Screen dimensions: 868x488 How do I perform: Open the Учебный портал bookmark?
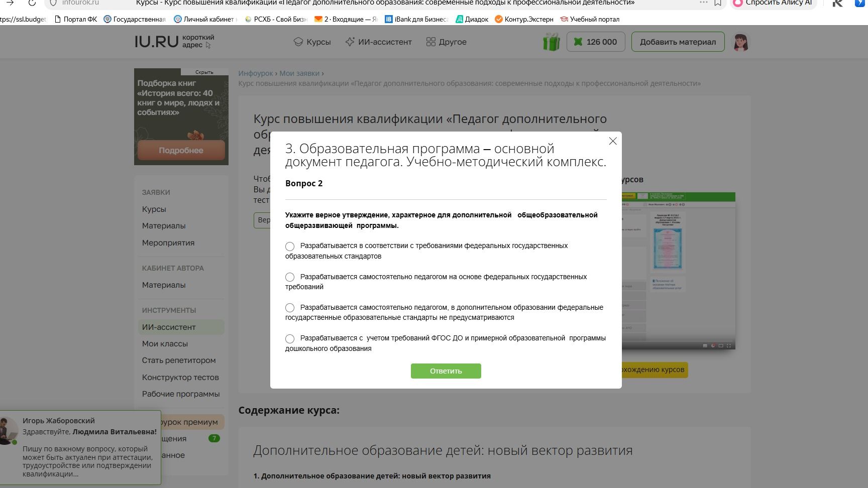click(x=590, y=19)
